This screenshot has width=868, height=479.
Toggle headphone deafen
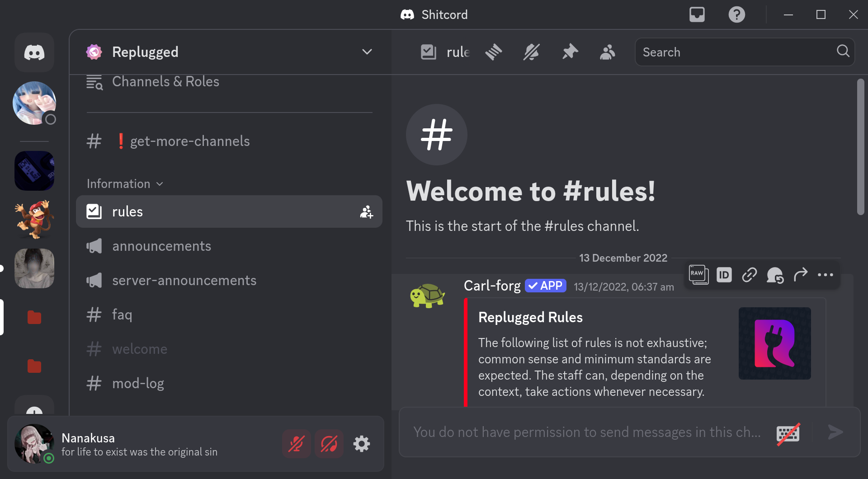(329, 444)
